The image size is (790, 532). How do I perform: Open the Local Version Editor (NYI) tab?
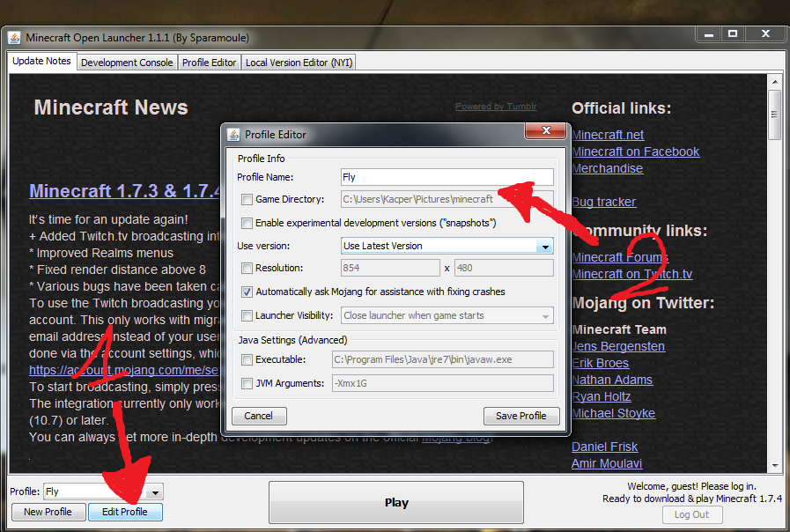(299, 63)
